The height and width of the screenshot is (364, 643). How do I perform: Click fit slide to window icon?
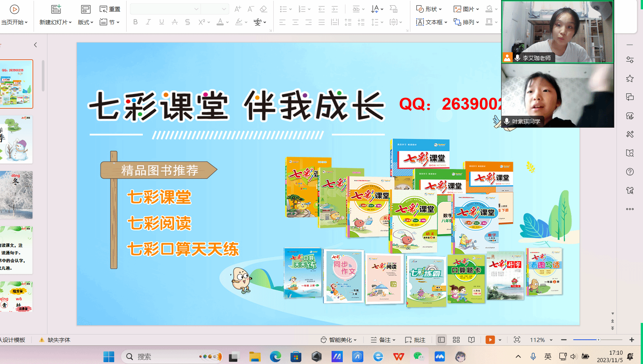coord(517,340)
